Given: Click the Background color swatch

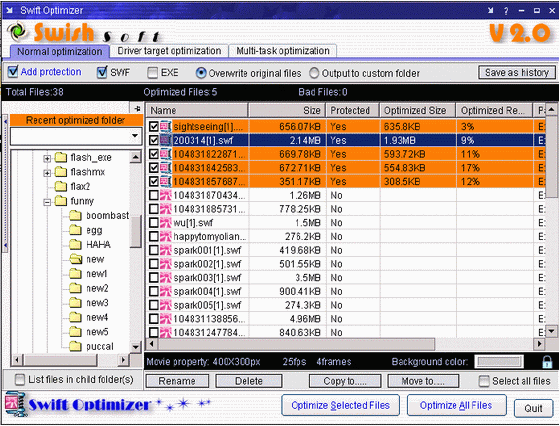Looking at the screenshot, I should pos(499,362).
